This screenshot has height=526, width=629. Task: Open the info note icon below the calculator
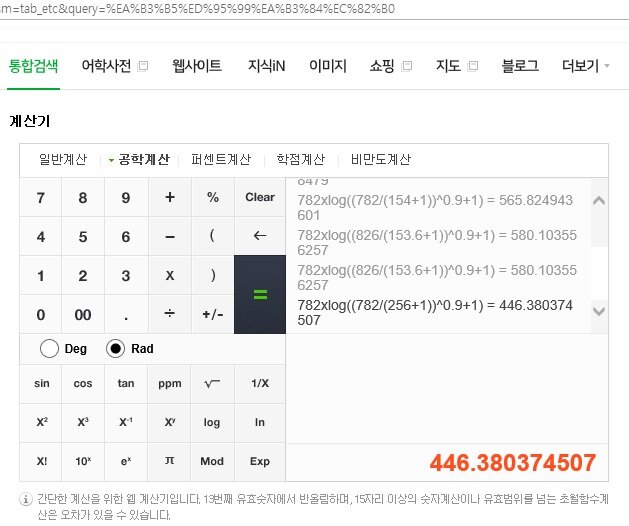tap(26, 500)
